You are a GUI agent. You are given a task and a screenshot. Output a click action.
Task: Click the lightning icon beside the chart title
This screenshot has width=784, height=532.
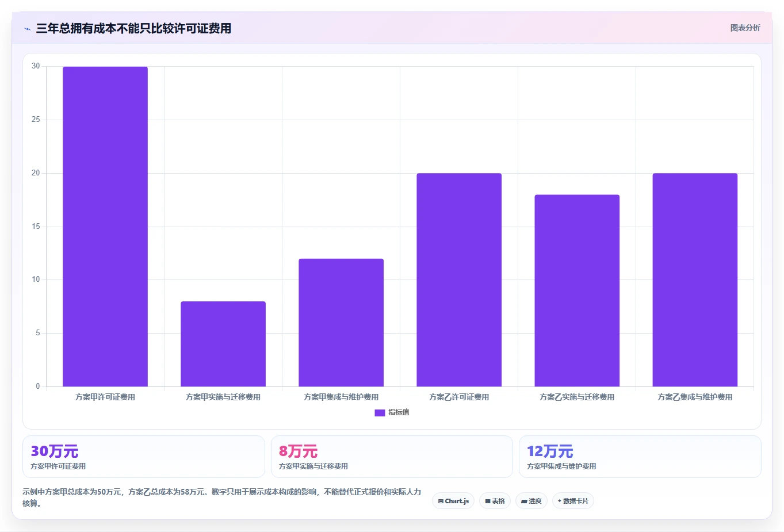coord(27,29)
